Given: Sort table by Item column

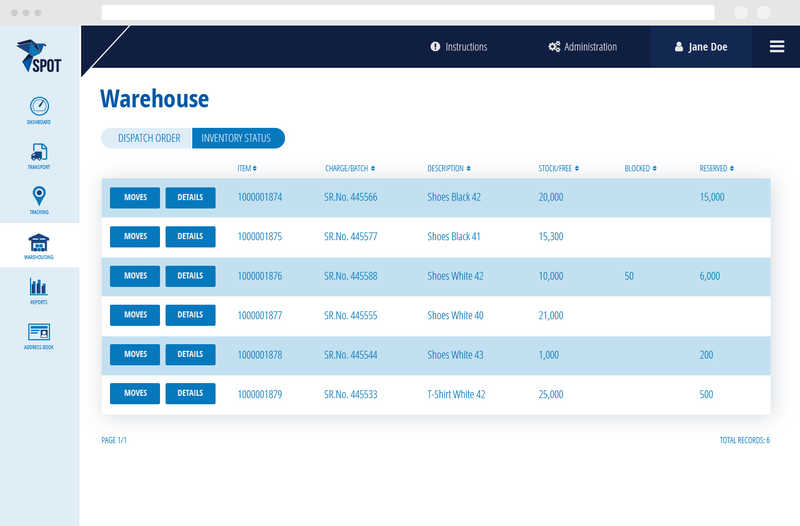Looking at the screenshot, I should [x=247, y=168].
